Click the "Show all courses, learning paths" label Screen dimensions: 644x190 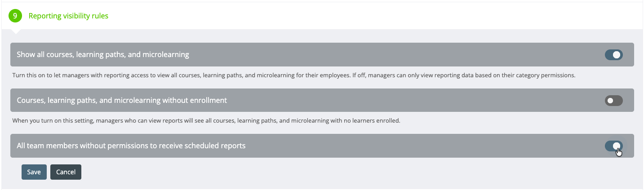102,55
